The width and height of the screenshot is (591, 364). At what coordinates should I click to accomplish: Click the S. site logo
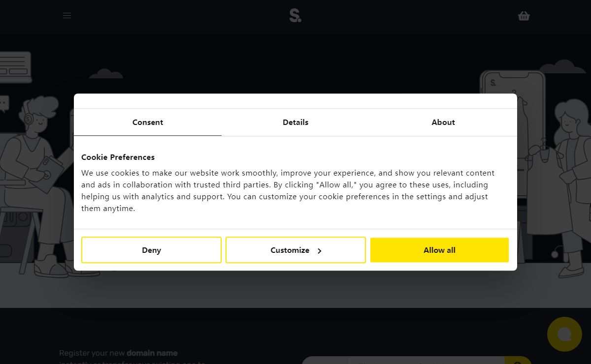tap(295, 16)
